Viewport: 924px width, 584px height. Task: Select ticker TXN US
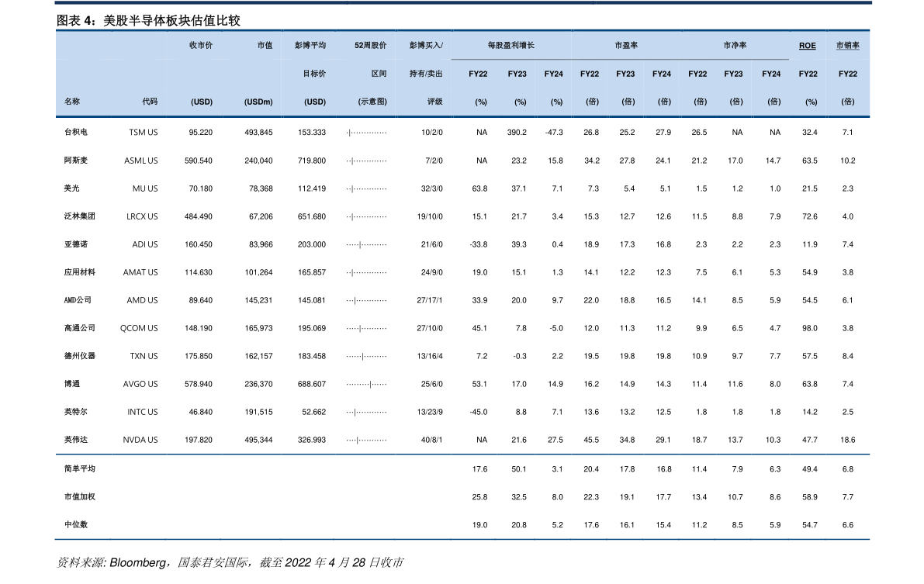pyautogui.click(x=144, y=357)
